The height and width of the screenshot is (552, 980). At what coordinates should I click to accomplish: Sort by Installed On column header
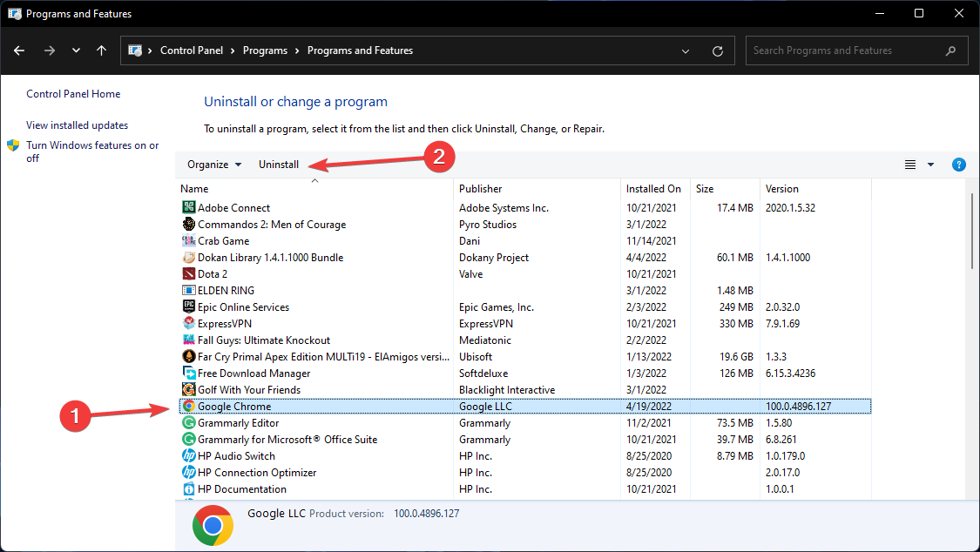(655, 189)
